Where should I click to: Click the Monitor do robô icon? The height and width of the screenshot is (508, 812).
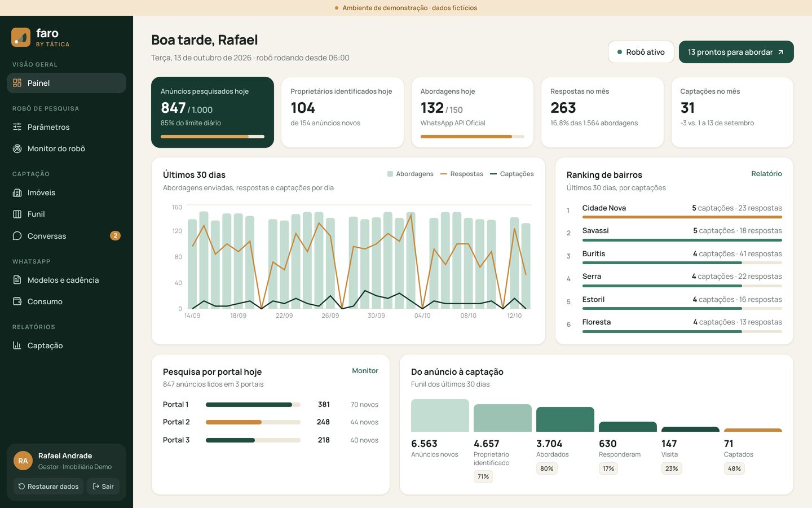click(x=17, y=148)
